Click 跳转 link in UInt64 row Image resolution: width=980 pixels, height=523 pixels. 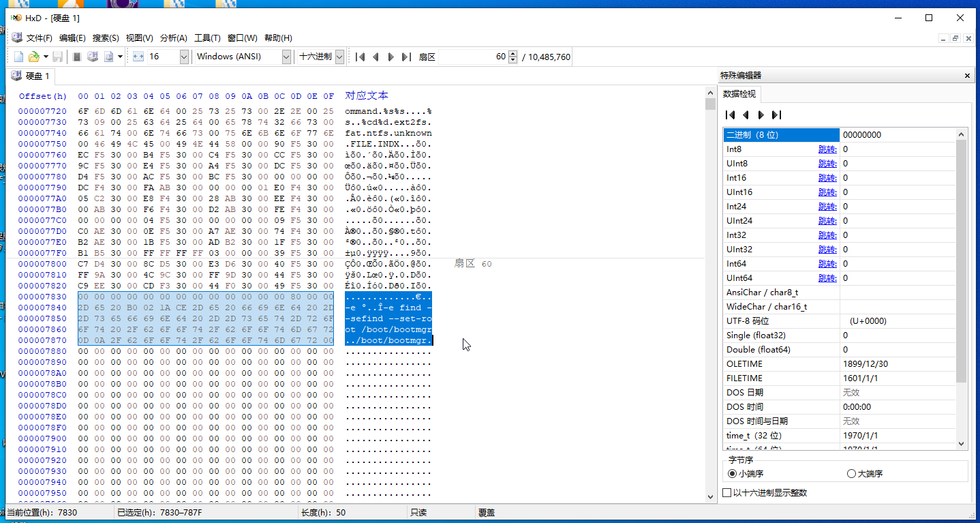[x=827, y=278]
